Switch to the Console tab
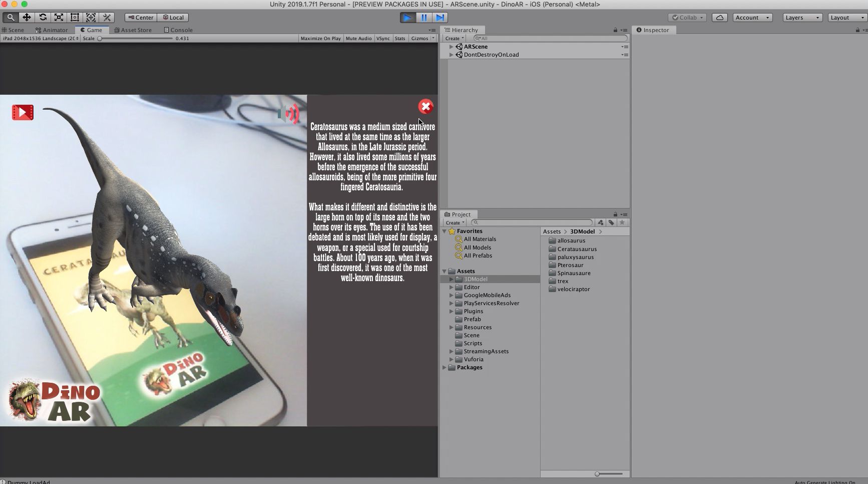Image resolution: width=868 pixels, height=484 pixels. [178, 30]
